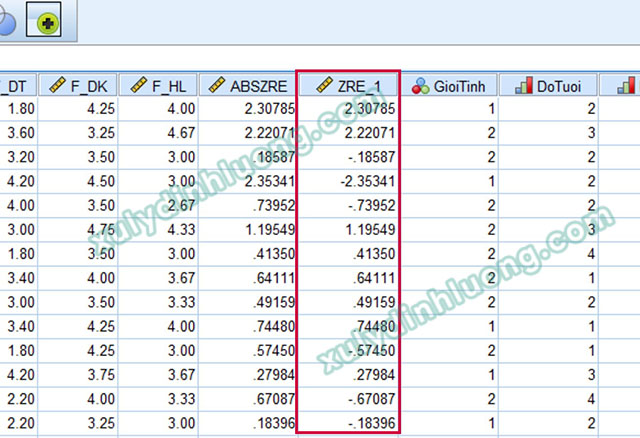Click the ordinal bar icon on DoTuoi
Image resolution: width=640 pixels, height=438 pixels.
pyautogui.click(x=524, y=85)
